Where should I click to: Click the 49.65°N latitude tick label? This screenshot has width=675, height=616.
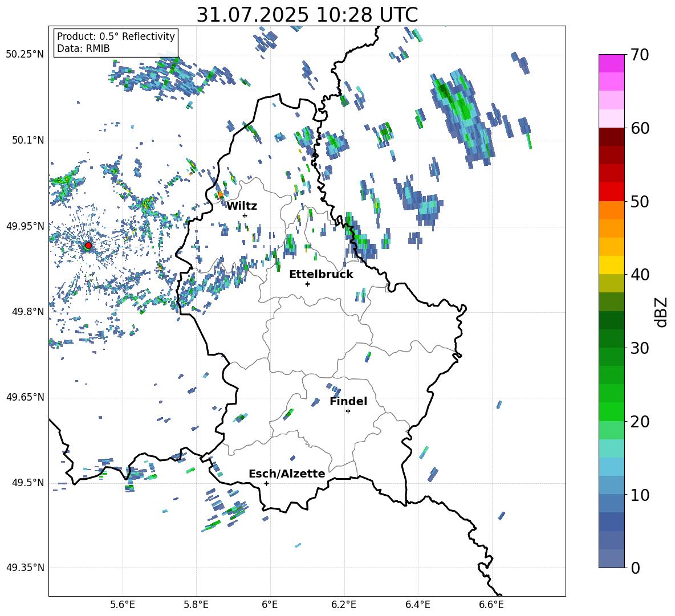click(x=25, y=397)
